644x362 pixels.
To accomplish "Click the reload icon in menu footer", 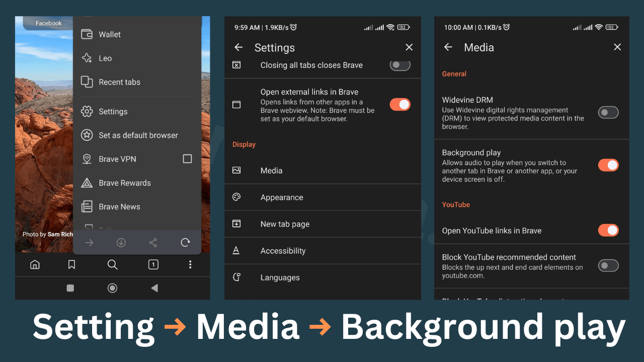I will click(185, 243).
